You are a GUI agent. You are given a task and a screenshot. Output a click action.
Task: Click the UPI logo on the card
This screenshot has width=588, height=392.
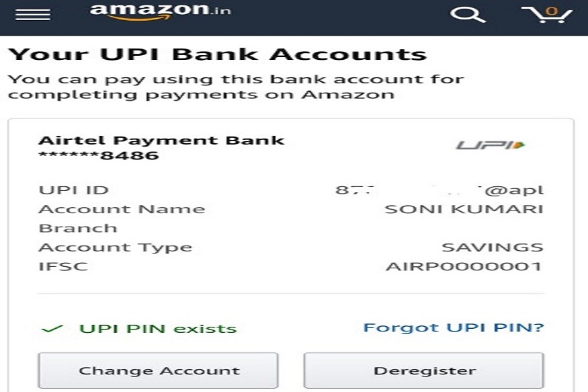click(490, 145)
